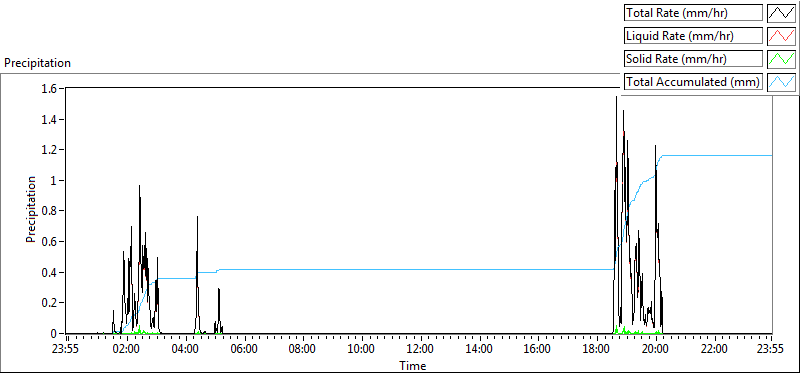Click the Total Accumulated blue line icon
The image size is (800, 373).
point(782,81)
